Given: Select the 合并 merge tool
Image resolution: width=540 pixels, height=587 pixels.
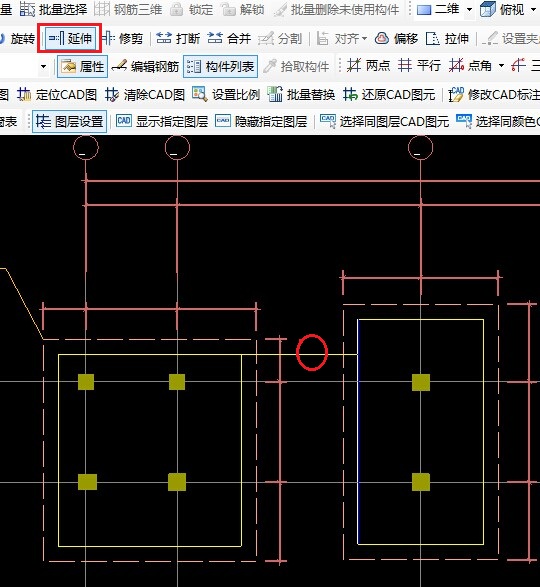Looking at the screenshot, I should pyautogui.click(x=229, y=38).
